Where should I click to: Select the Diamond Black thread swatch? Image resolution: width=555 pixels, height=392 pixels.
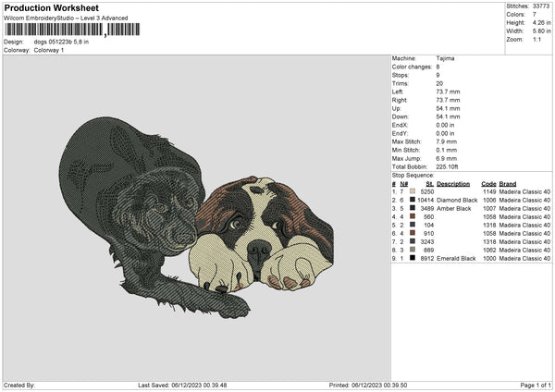[412, 200]
